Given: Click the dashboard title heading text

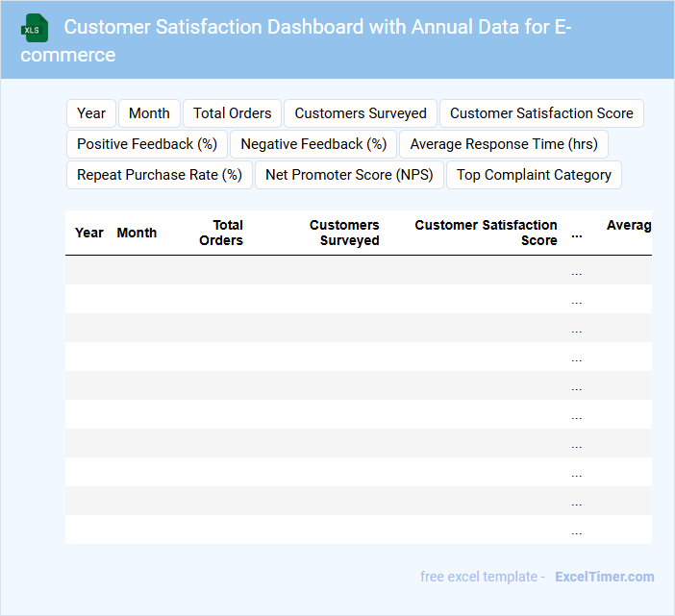Looking at the screenshot, I should [x=317, y=27].
